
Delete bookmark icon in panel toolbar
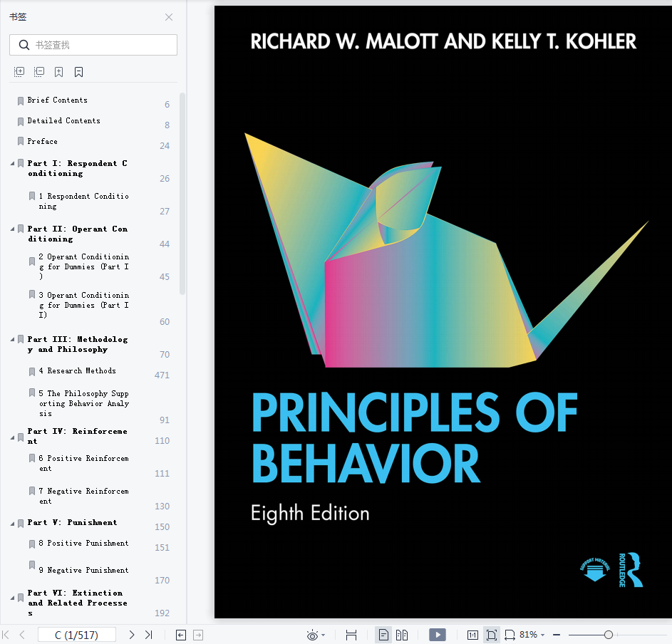point(78,71)
